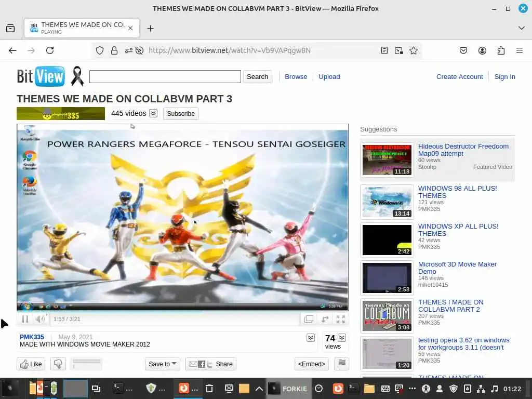Go to the Upload page
The width and height of the screenshot is (532, 399).
tap(329, 77)
